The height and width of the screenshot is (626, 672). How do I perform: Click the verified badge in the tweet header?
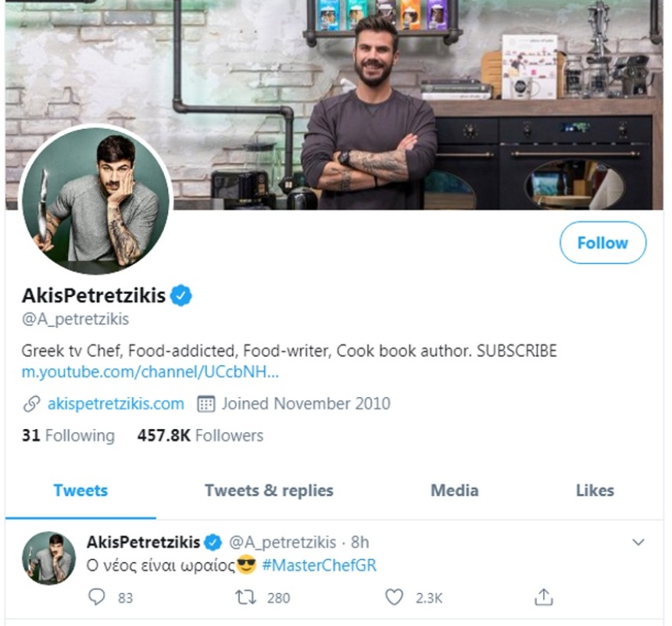(213, 543)
